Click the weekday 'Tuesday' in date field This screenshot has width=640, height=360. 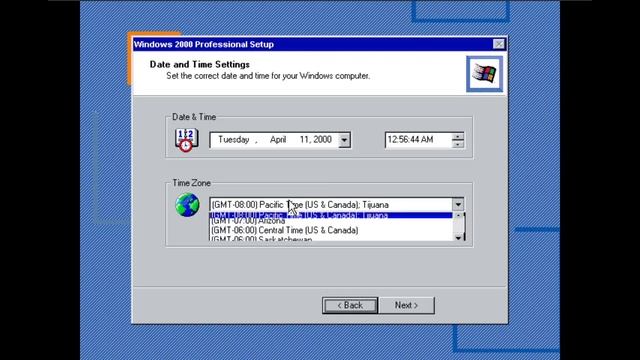coord(233,140)
